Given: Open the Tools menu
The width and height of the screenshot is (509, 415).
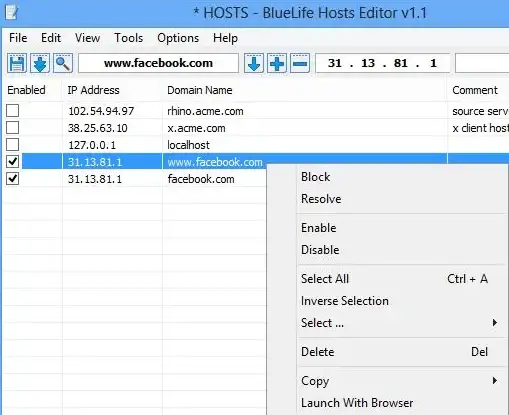Looking at the screenshot, I should (129, 38).
